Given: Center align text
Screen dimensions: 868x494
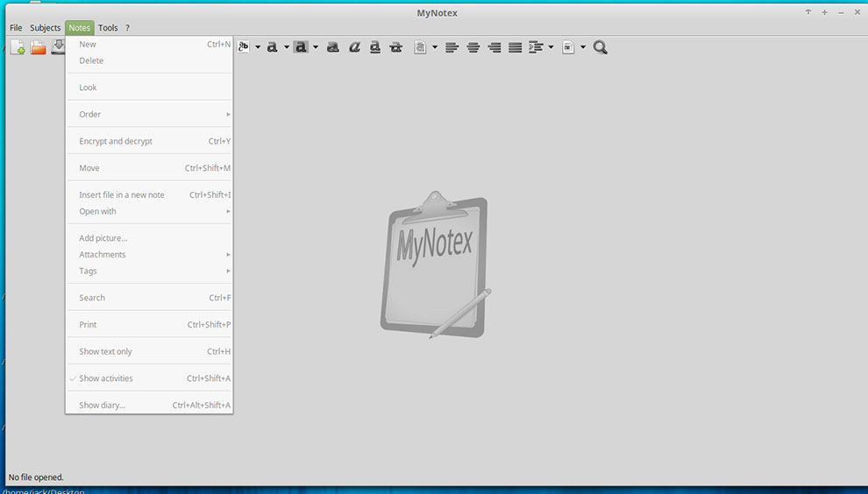Looking at the screenshot, I should click(x=473, y=47).
